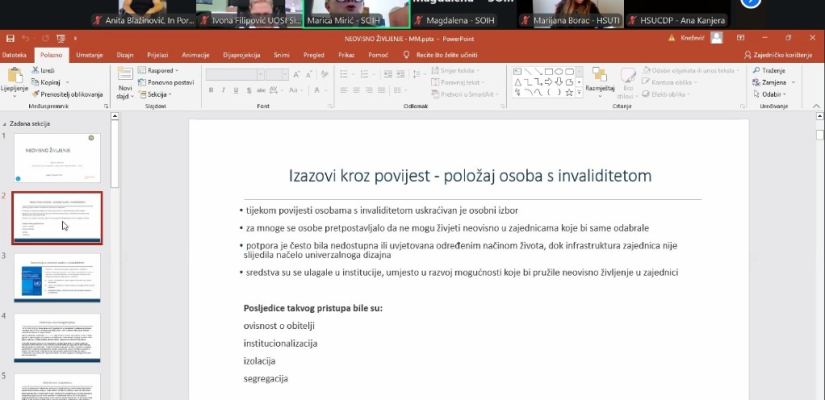The height and width of the screenshot is (400, 825).
Task: Click the decrease list indent icon
Action: click(x=388, y=74)
